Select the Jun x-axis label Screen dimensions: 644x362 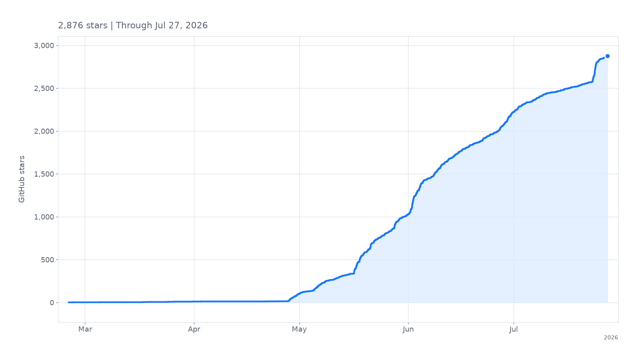click(408, 329)
